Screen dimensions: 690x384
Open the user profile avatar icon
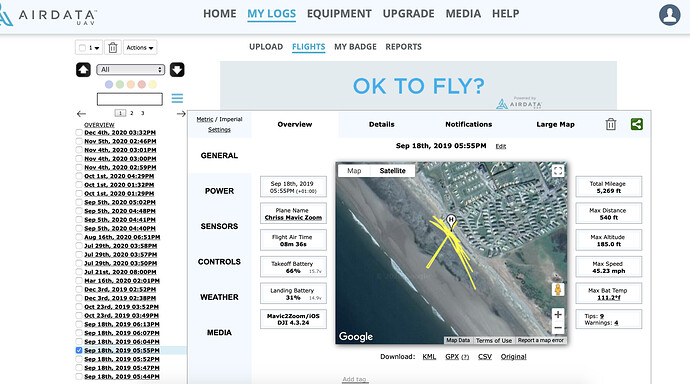tap(669, 15)
